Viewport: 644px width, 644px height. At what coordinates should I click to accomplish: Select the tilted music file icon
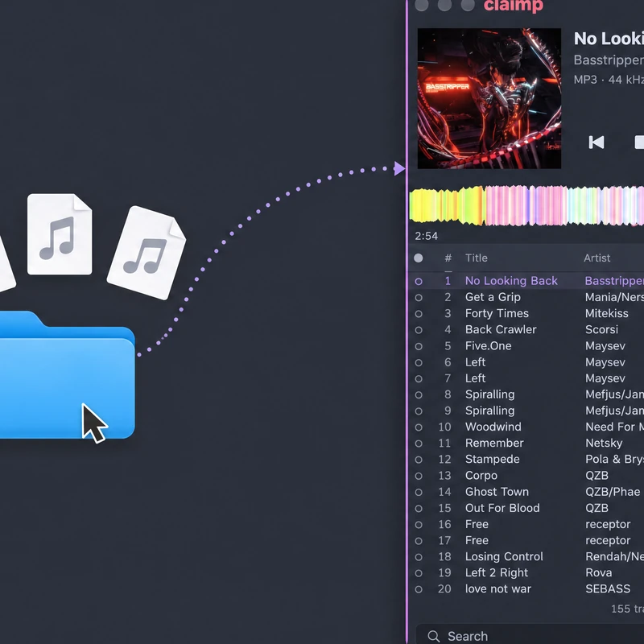[x=147, y=253]
